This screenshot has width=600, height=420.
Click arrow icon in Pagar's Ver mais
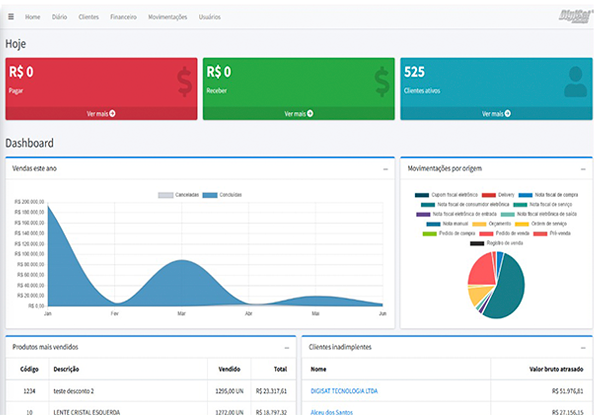pos(113,114)
